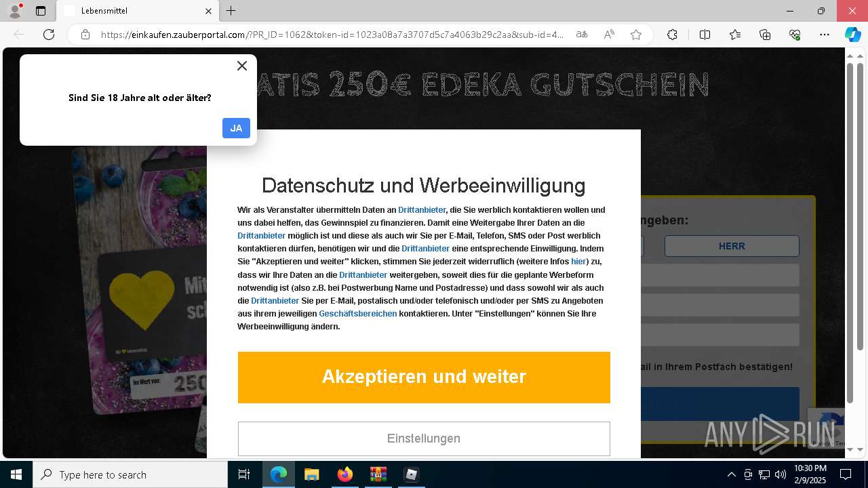
Task: Open the Geschäftsbereichen link
Action: tap(358, 314)
